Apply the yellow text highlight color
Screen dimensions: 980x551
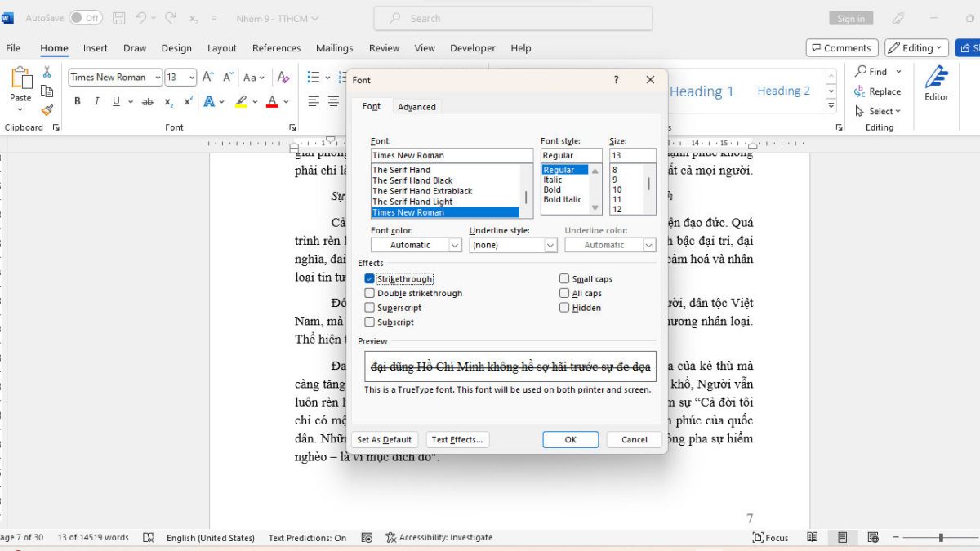point(241,102)
